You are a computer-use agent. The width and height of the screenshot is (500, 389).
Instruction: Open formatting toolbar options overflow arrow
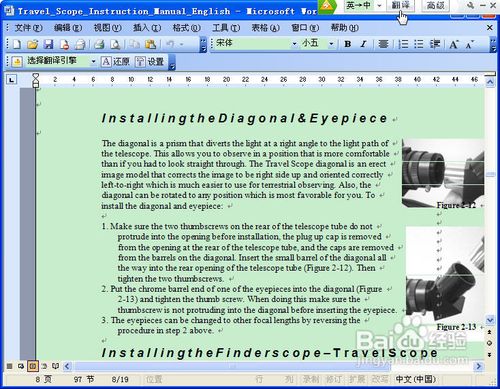[493, 45]
